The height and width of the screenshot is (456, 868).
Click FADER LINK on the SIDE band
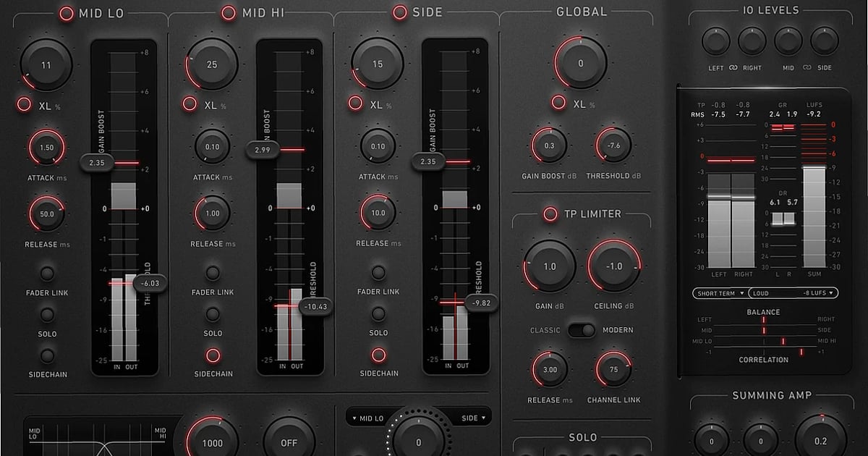pos(379,274)
